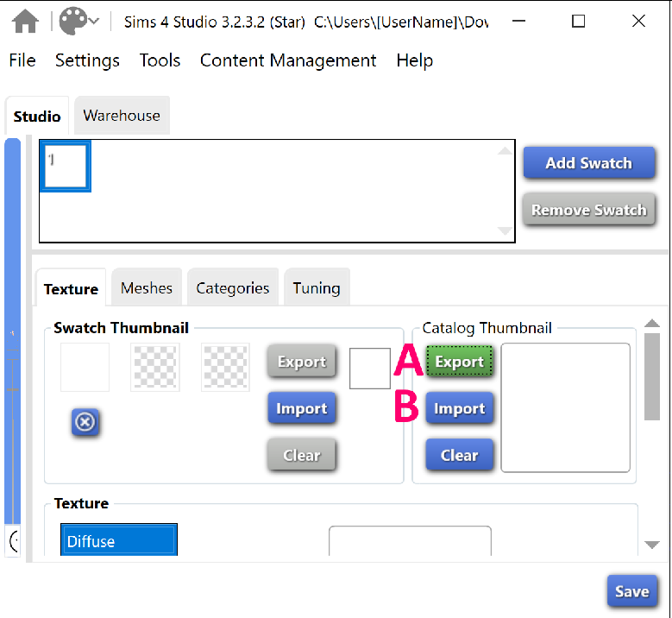The image size is (672, 618).
Task: Switch to the Categories tab
Action: tap(233, 287)
